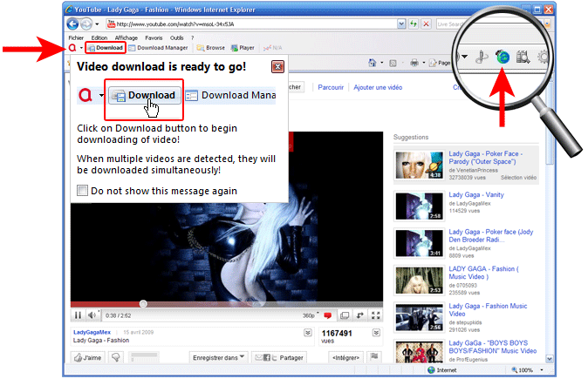Click the Print icon in command bar
The width and height of the screenshot is (588, 379).
[414, 63]
